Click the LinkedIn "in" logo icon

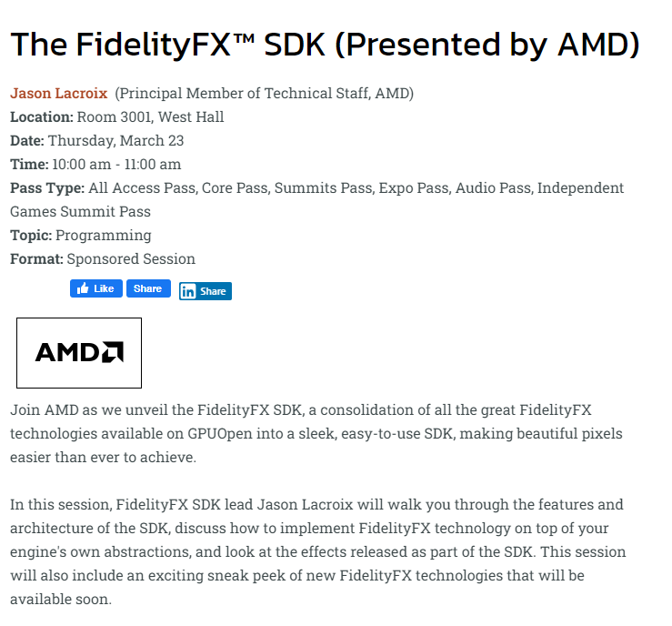[x=188, y=291]
